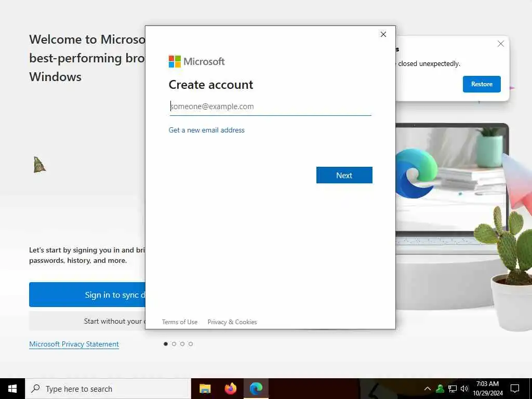Open the clock and date display
Image resolution: width=532 pixels, height=399 pixels.
487,389
